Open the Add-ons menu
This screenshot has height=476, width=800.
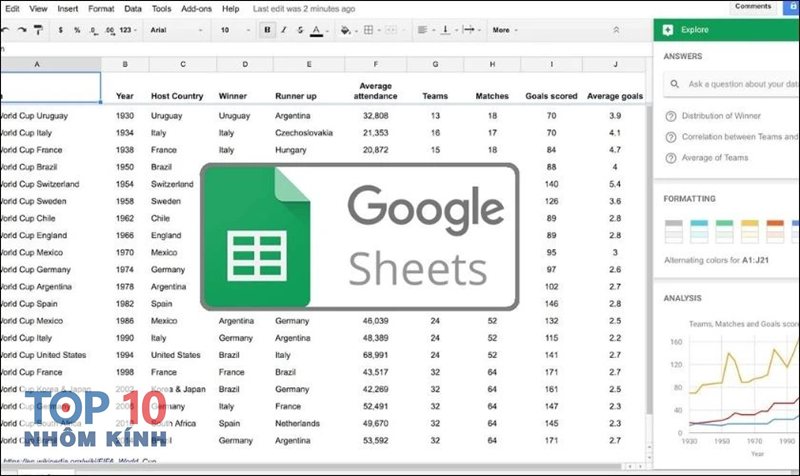click(x=196, y=9)
